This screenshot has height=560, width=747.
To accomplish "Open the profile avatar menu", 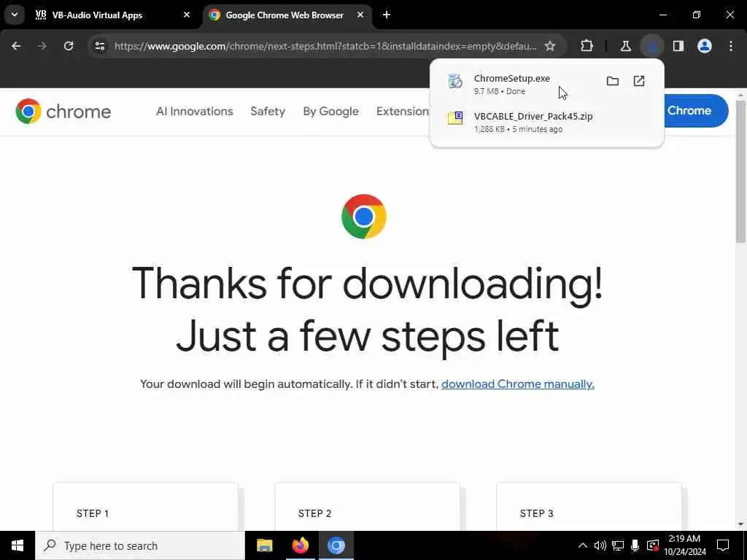I will click(705, 46).
